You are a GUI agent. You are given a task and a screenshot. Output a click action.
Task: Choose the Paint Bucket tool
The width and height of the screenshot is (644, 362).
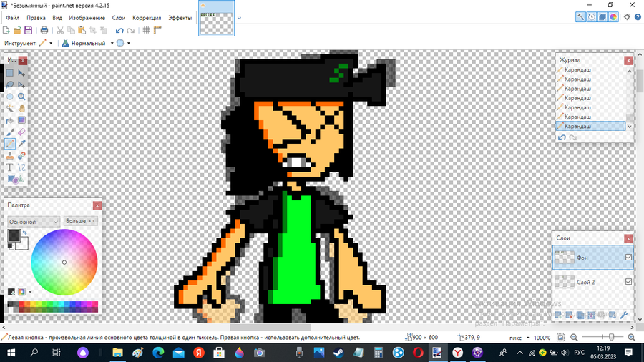pos(10,120)
